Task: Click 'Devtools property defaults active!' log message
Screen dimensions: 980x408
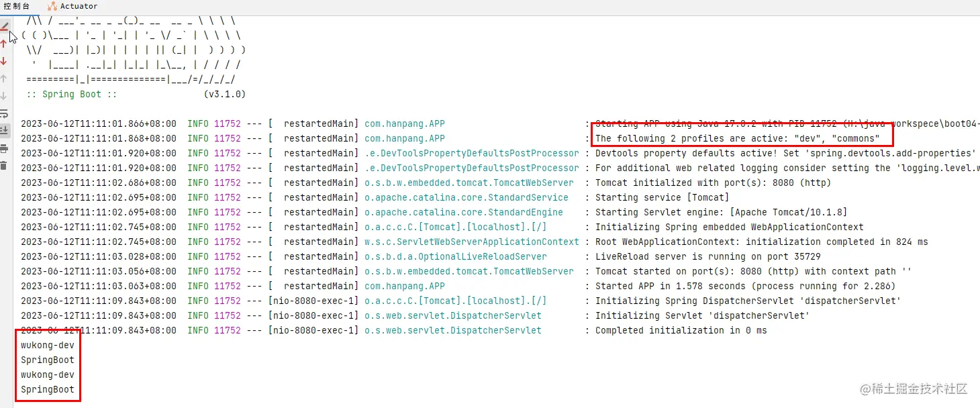Action: coord(785,153)
